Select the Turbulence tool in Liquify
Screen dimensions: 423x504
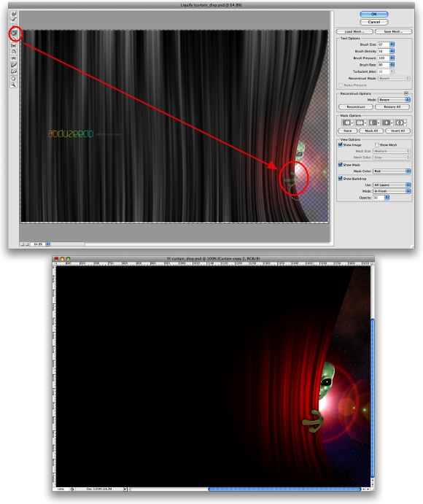[x=14, y=58]
